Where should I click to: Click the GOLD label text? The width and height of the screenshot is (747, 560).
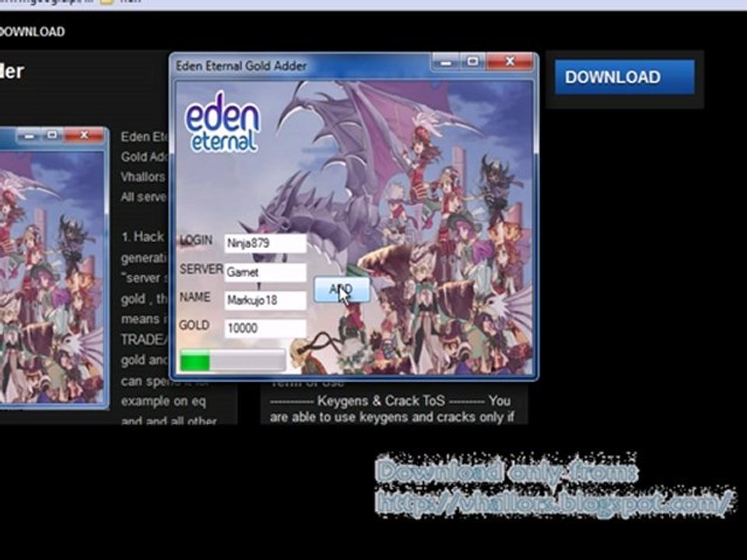(x=195, y=325)
